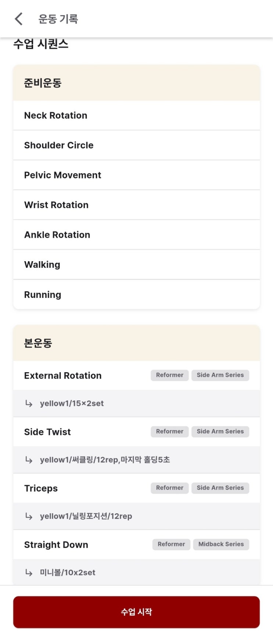Viewport: 273px width, 644px height.
Task: Open the Walking warm-up entry
Action: tap(42, 265)
